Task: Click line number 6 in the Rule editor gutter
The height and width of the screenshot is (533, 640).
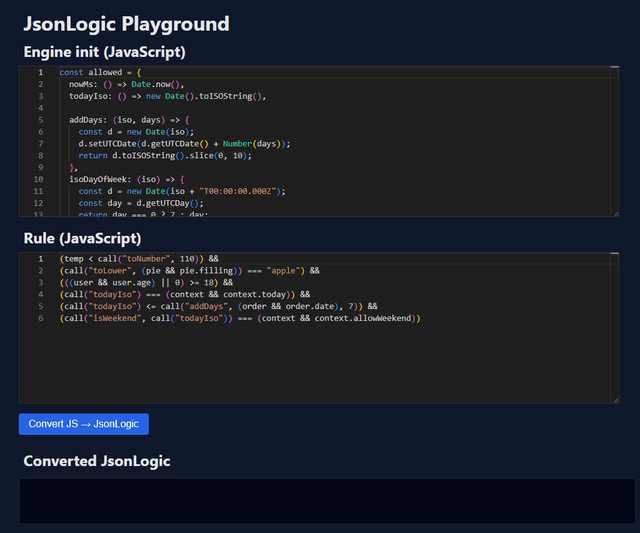Action: (x=40, y=318)
